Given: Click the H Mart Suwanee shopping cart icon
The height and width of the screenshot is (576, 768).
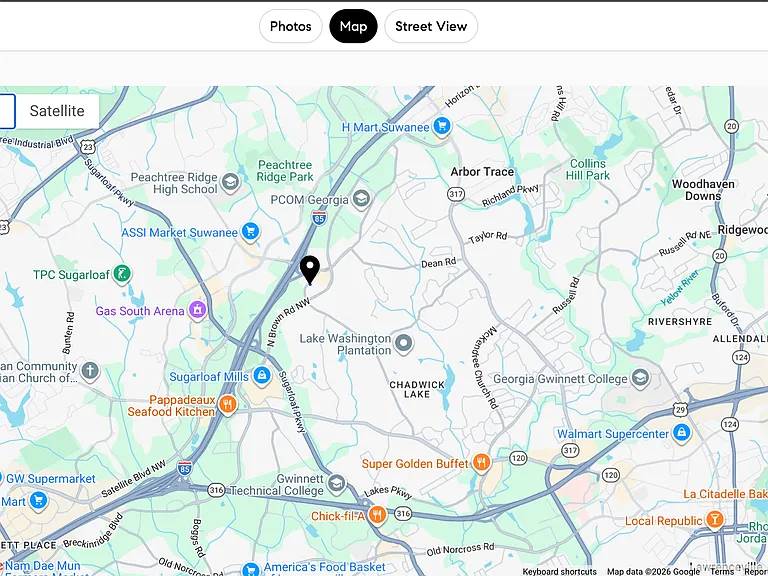Looking at the screenshot, I should (x=442, y=126).
